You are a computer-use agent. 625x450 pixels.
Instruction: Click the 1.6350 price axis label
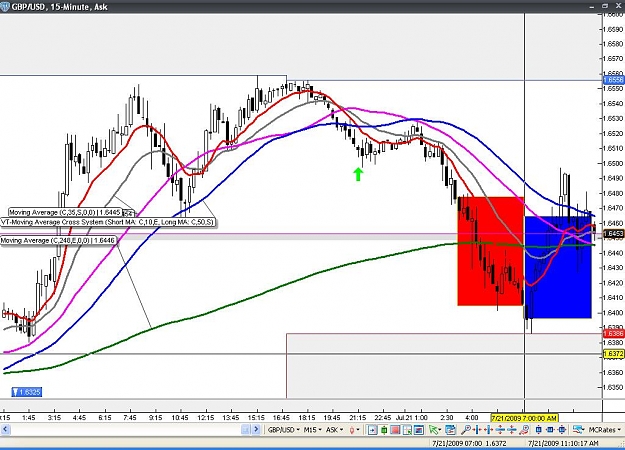[x=613, y=387]
